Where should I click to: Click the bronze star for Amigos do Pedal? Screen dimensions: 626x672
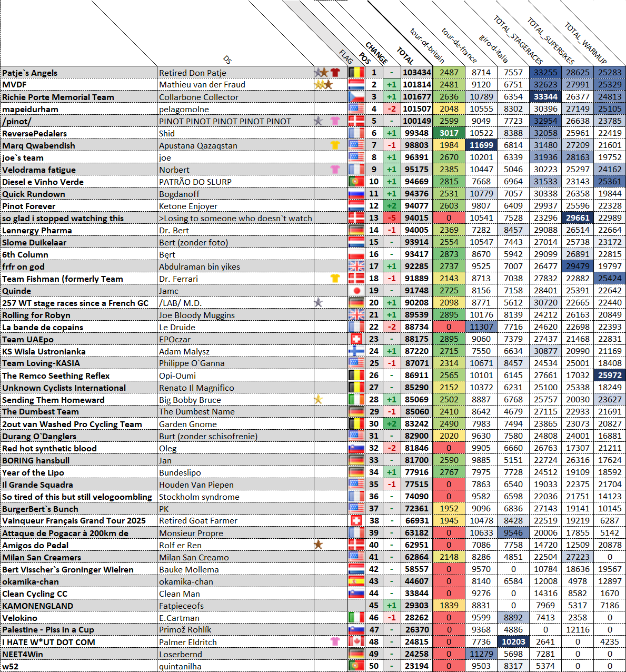318,545
